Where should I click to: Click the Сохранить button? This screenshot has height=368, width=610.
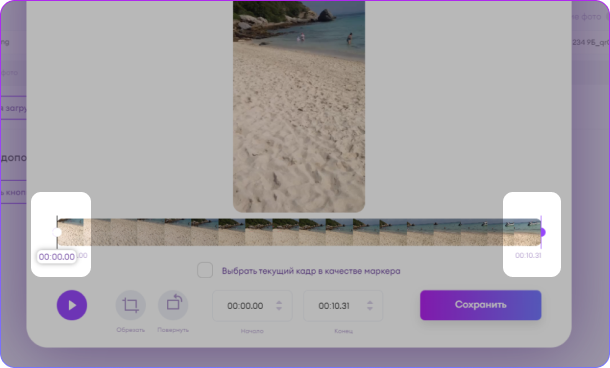(x=480, y=305)
